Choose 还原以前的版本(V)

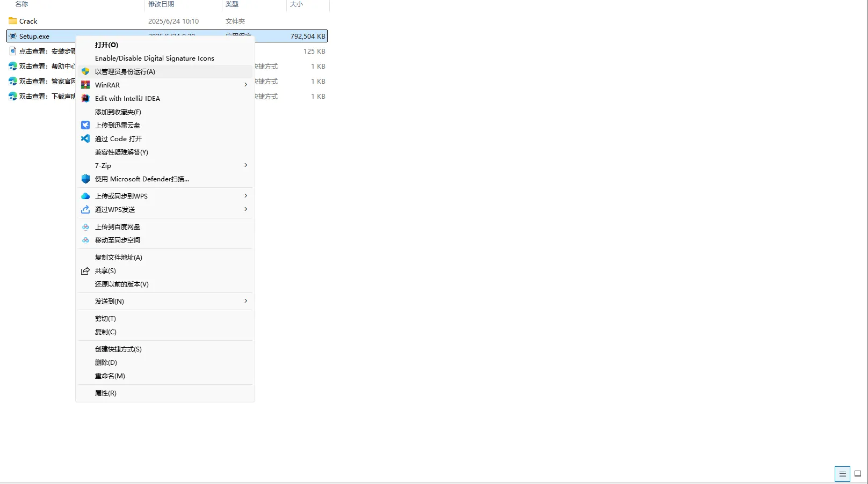[165, 284]
